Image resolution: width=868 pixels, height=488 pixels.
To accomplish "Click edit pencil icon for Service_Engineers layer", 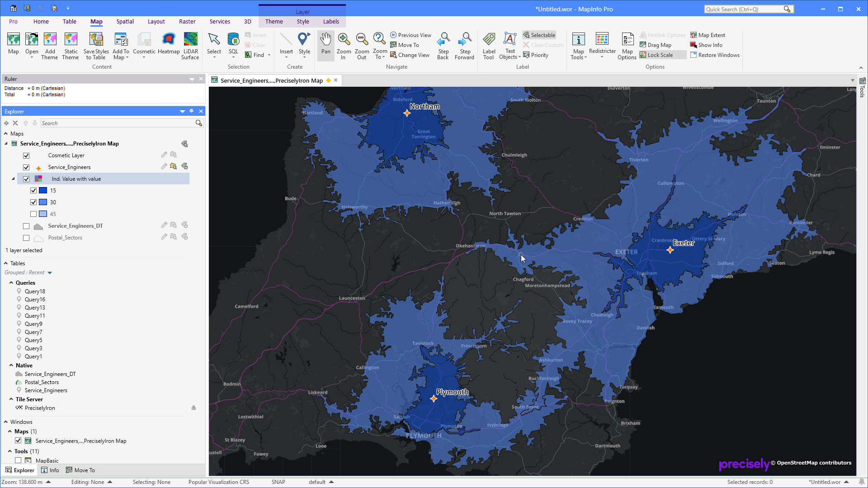I will (164, 166).
